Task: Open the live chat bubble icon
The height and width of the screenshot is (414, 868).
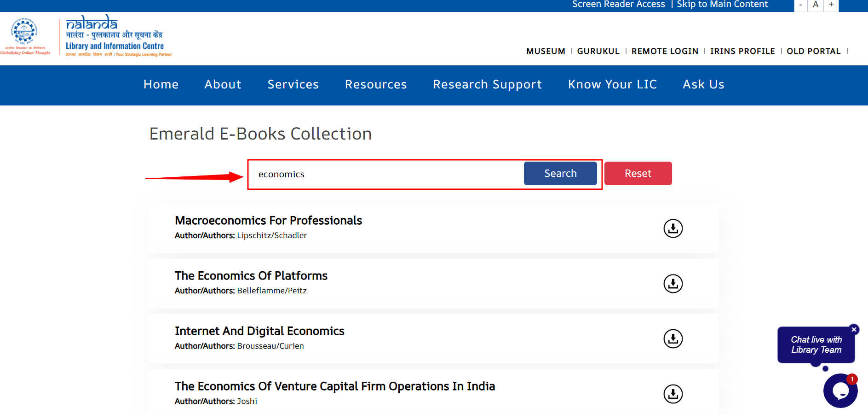Action: click(x=840, y=391)
